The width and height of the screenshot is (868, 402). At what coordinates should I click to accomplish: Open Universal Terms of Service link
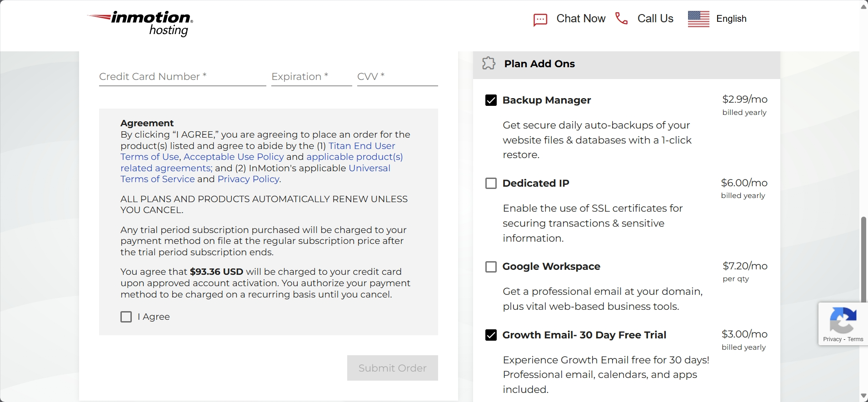tap(255, 174)
